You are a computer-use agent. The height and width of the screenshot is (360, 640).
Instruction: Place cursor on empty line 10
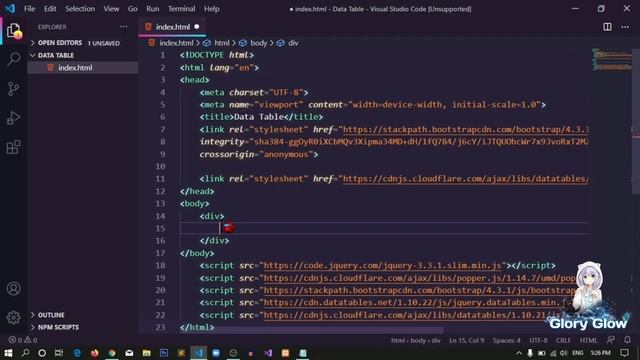pos(384,167)
